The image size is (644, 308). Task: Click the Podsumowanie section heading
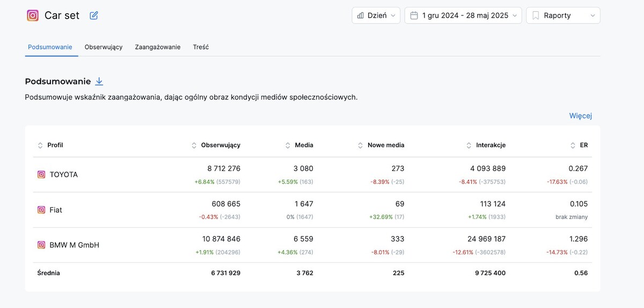coord(58,81)
